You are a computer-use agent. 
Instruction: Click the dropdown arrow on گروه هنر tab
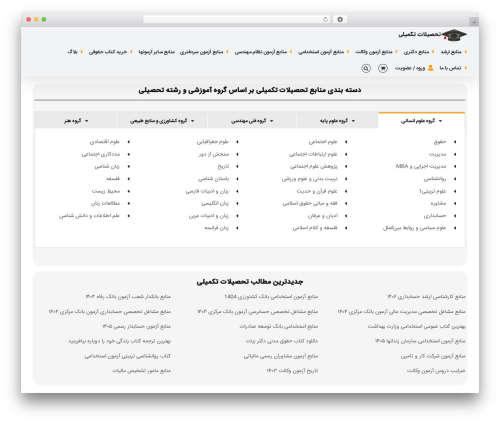coord(87,121)
